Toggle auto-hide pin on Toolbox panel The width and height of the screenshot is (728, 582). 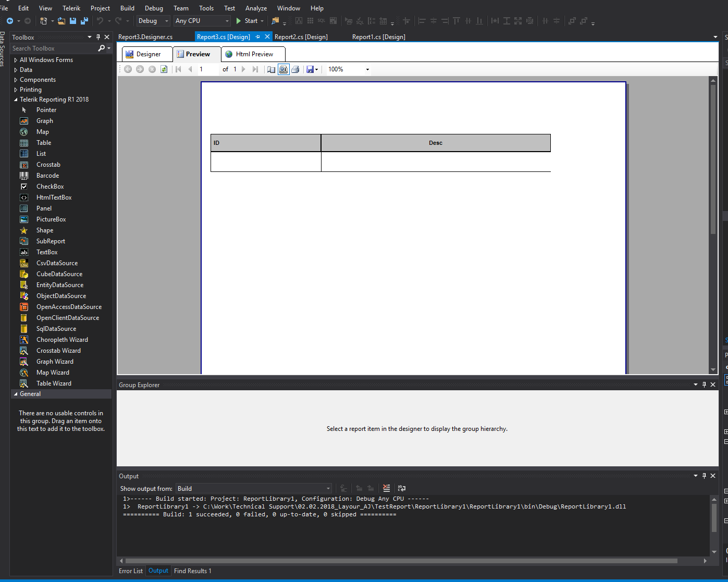point(98,37)
